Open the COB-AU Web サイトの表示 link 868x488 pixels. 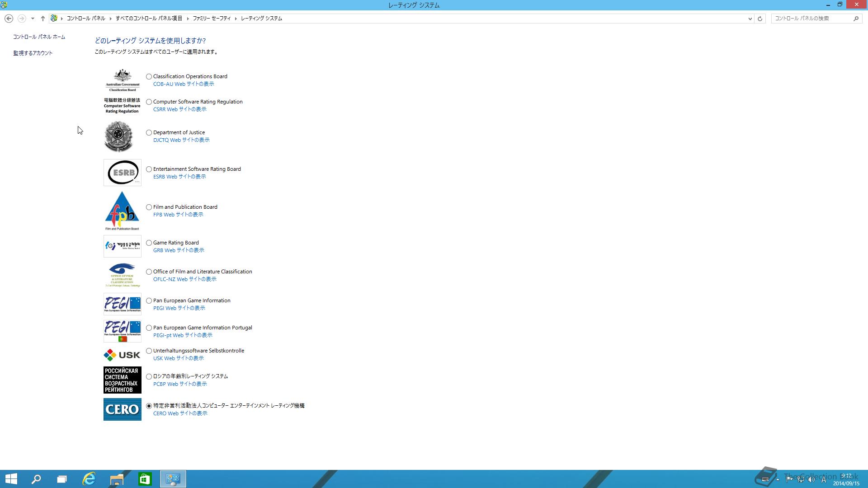(184, 84)
